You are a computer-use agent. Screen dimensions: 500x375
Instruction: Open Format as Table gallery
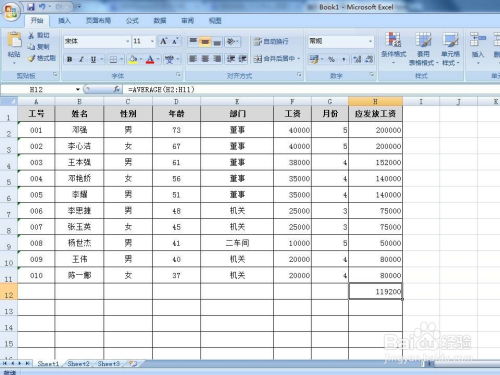click(423, 48)
